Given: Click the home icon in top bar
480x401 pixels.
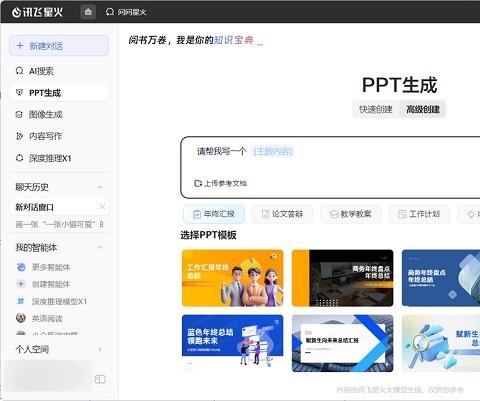Looking at the screenshot, I should tap(88, 12).
